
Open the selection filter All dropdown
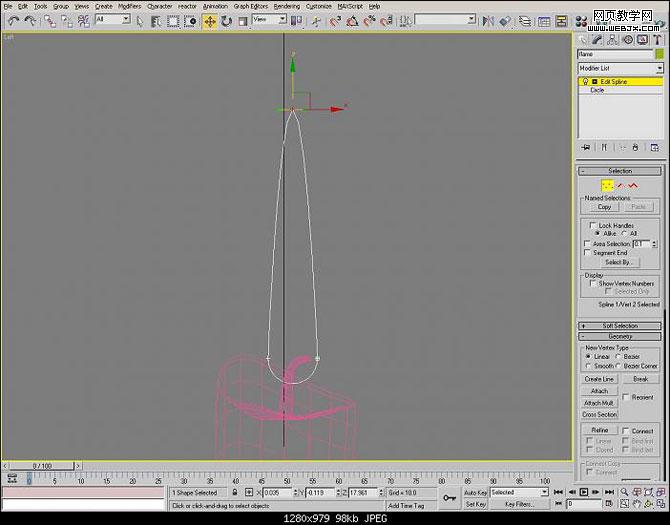click(x=113, y=19)
